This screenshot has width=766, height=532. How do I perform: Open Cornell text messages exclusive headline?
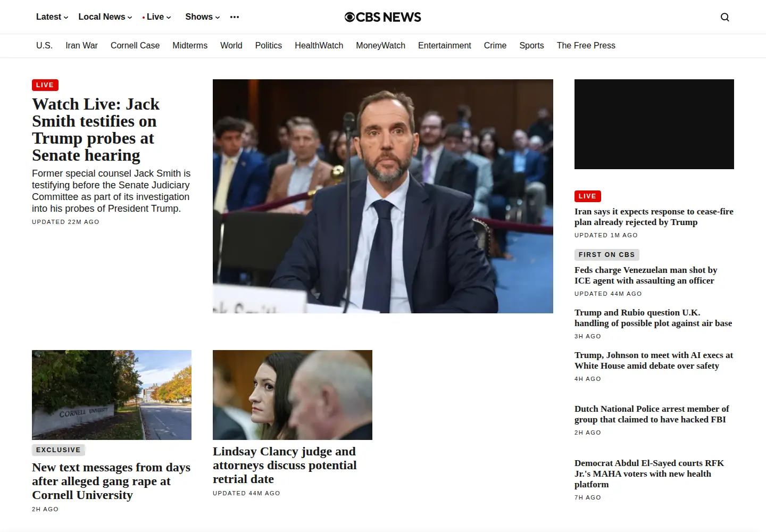(x=111, y=481)
